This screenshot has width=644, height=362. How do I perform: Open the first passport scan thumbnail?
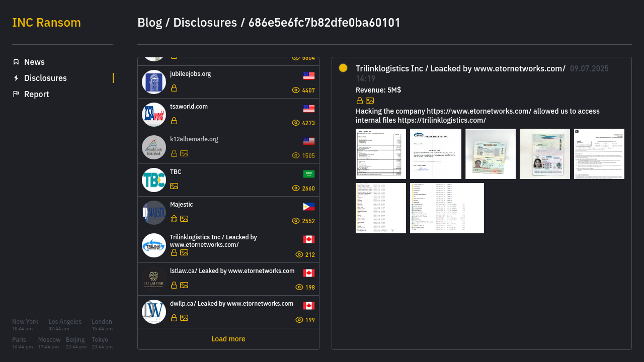[491, 154]
